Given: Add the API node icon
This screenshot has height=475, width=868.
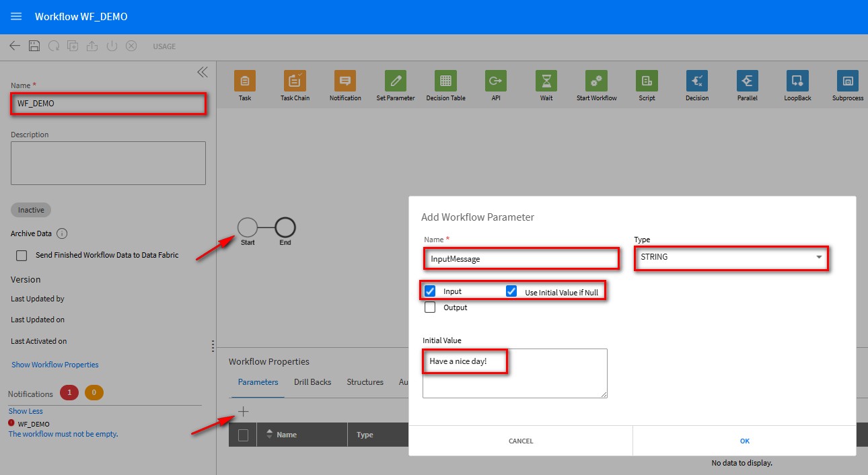Looking at the screenshot, I should [496, 81].
